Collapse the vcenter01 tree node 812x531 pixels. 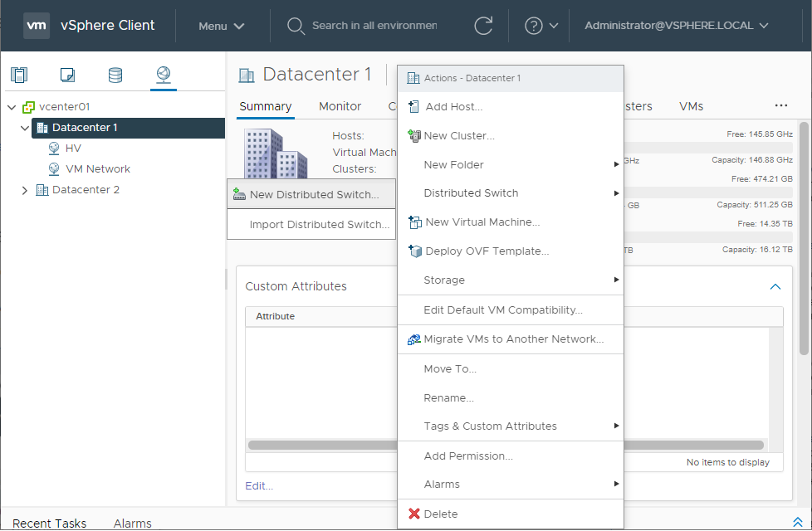12,107
